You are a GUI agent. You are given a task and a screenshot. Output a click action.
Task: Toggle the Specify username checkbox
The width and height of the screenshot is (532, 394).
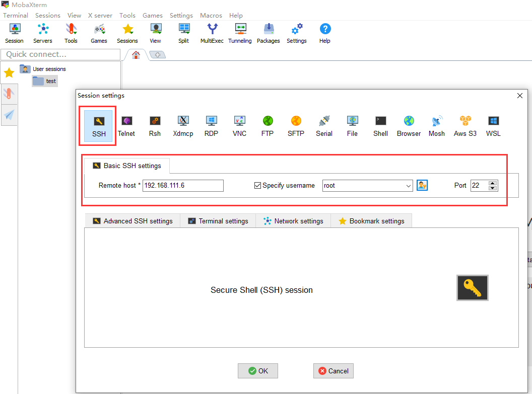[x=257, y=185]
